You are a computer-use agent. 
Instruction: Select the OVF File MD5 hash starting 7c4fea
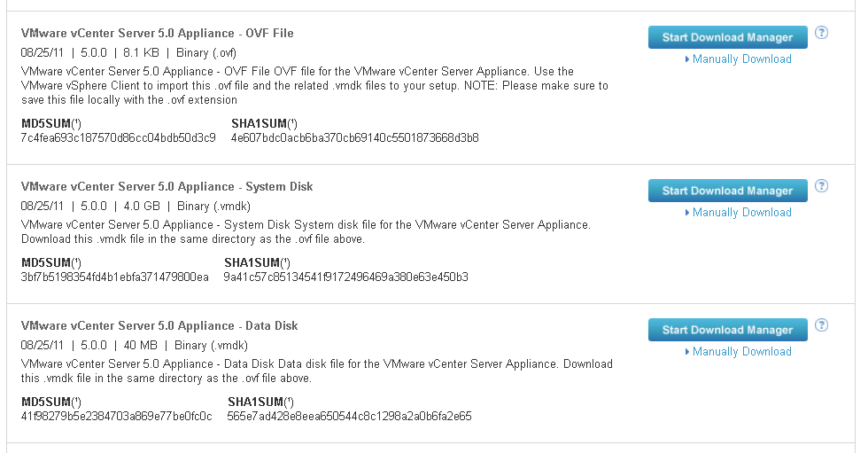click(118, 138)
